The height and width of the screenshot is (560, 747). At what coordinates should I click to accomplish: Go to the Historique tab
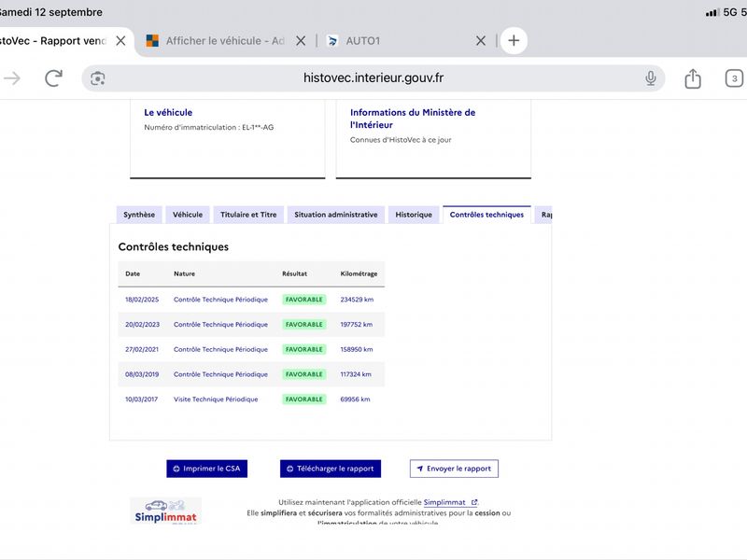click(x=414, y=215)
